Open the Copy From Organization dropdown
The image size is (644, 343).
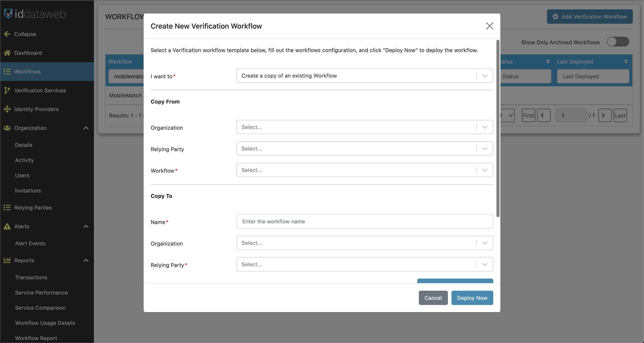tap(364, 127)
